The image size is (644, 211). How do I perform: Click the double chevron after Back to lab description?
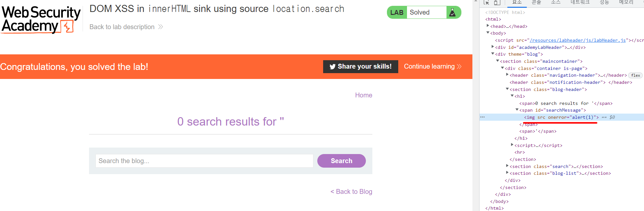pos(161,27)
